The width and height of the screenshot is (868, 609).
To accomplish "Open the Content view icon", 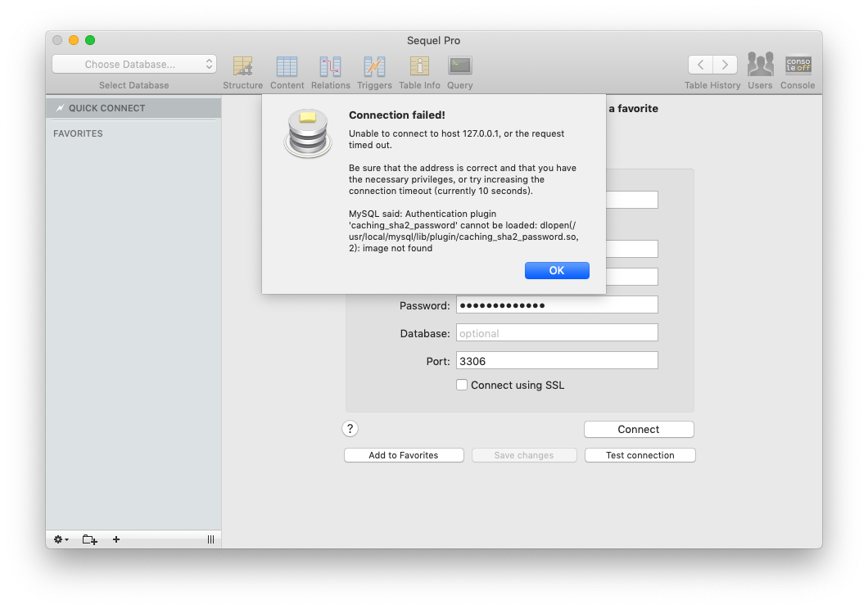I will click(x=287, y=66).
